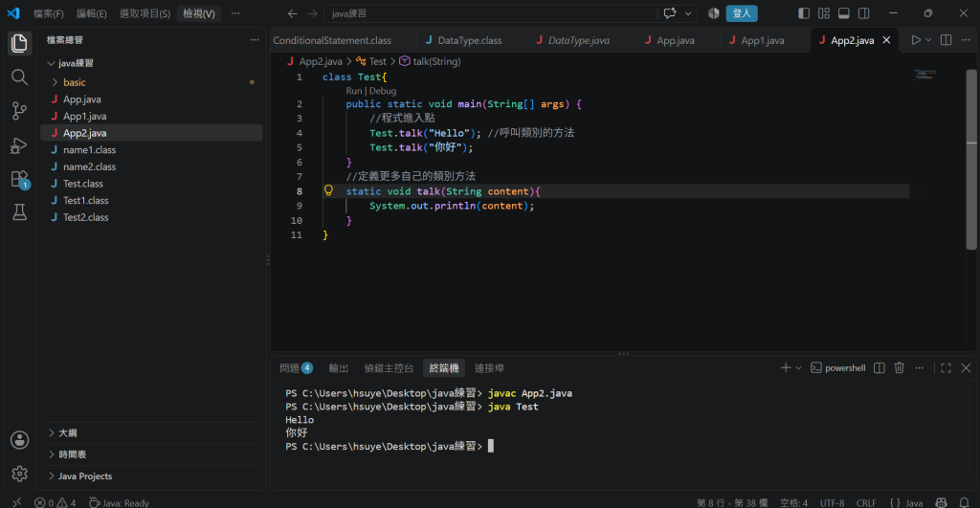Open the Accounts icon in activity bar

point(19,440)
